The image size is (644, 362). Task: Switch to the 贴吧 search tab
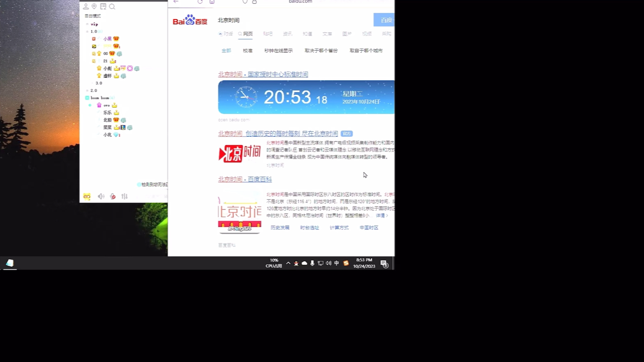pos(268,34)
